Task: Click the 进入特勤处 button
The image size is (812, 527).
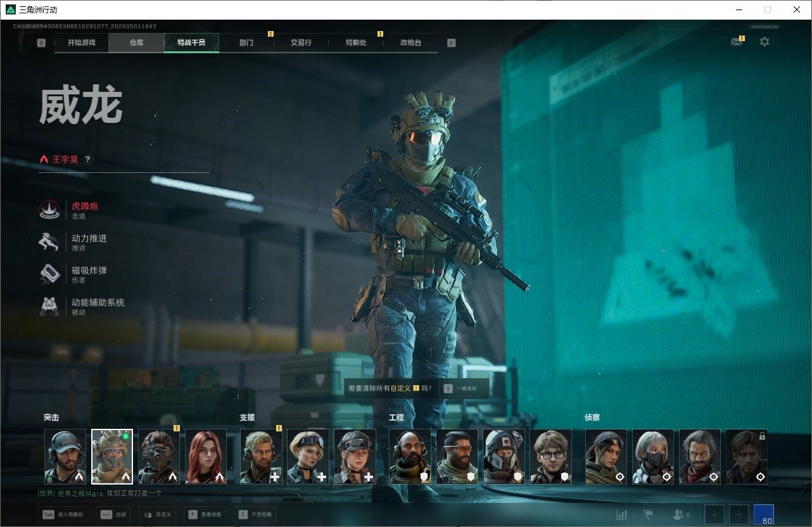Action: pos(63,515)
